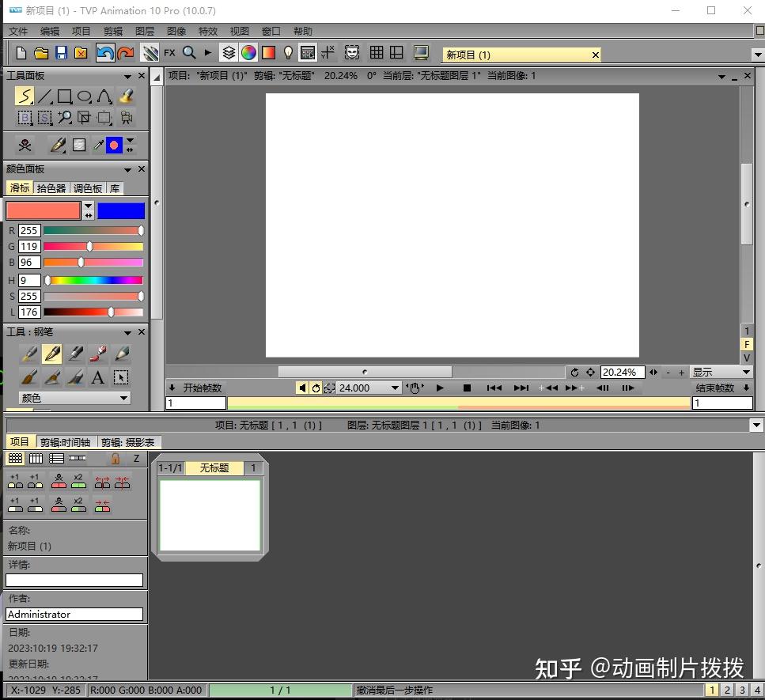The height and width of the screenshot is (700, 765).
Task: Toggle the padlock icon in project panel
Action: (116, 458)
